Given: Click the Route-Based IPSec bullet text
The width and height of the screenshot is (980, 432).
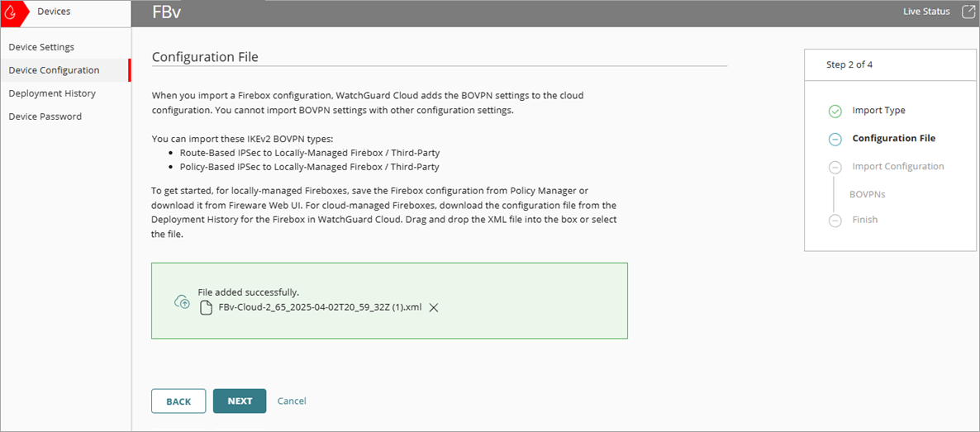Looking at the screenshot, I should [x=309, y=153].
